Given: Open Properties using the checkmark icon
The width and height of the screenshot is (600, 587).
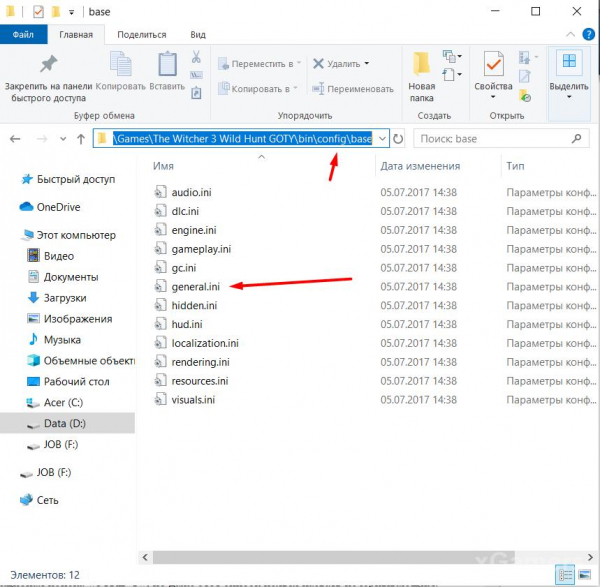Looking at the screenshot, I should click(492, 64).
